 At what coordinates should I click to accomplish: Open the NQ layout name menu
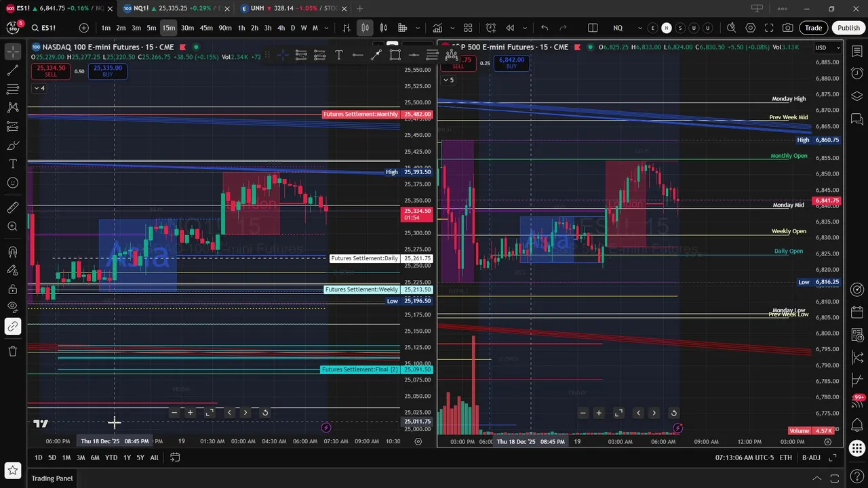click(x=618, y=28)
